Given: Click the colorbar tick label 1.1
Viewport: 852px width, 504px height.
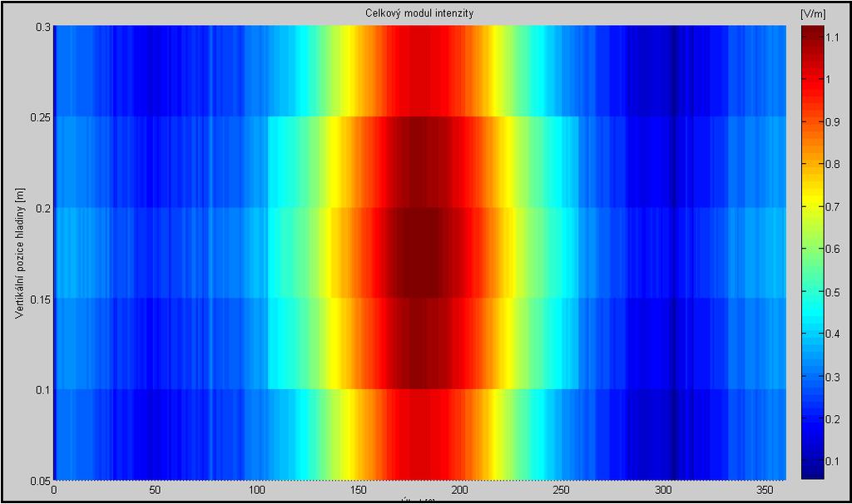Looking at the screenshot, I should click(x=832, y=37).
